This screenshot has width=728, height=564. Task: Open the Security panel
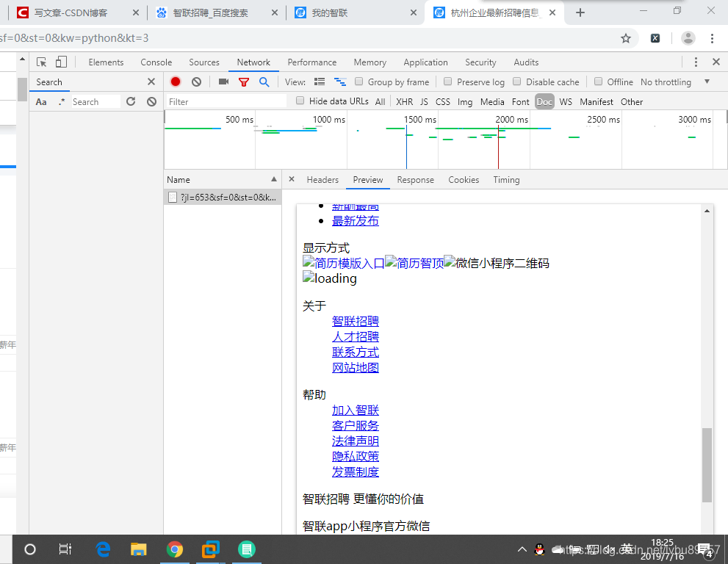point(480,62)
